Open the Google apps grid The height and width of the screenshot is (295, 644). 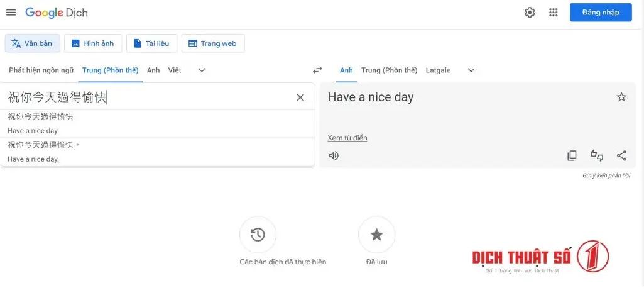click(554, 13)
